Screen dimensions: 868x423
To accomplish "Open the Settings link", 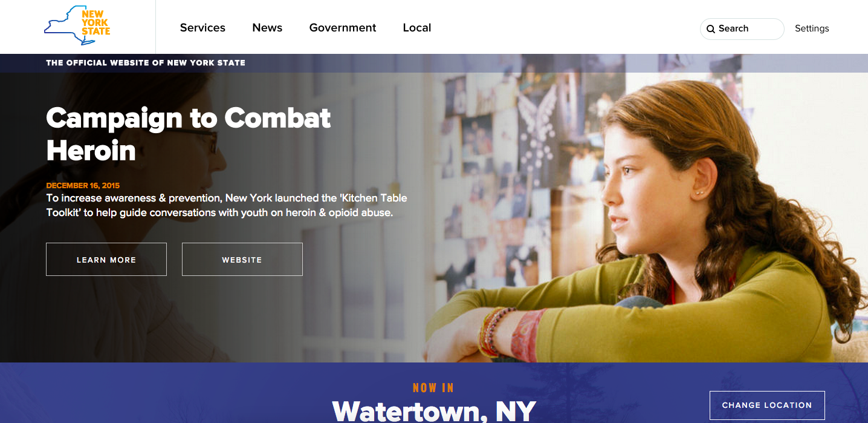I will pos(812,28).
